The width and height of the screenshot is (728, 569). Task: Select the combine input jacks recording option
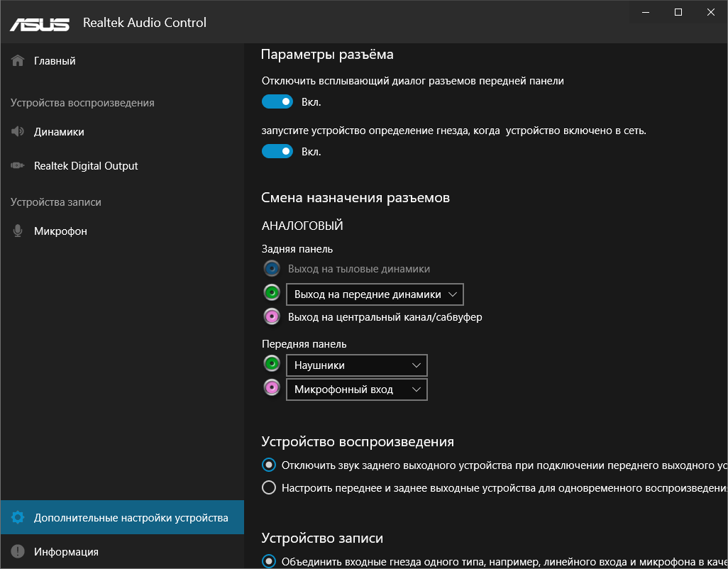[269, 561]
